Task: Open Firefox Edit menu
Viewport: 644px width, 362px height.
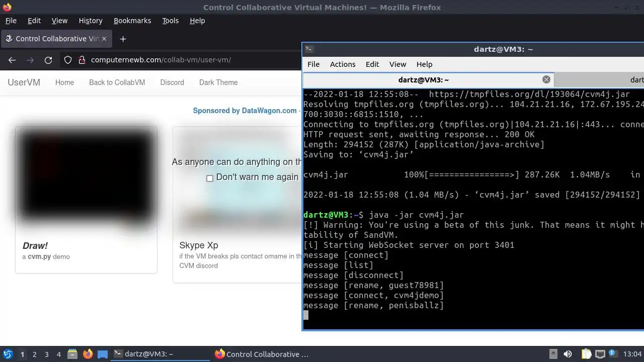Action: point(34,21)
